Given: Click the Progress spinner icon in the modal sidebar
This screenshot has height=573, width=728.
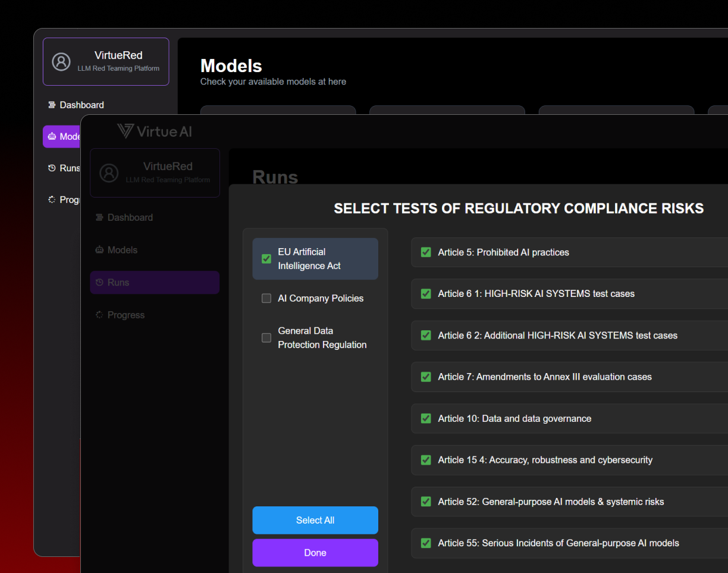Looking at the screenshot, I should 99,314.
